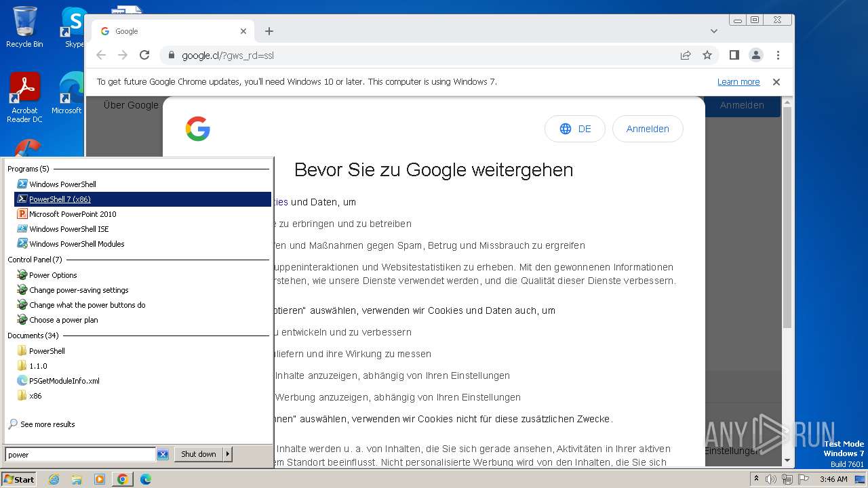Screen dimensions: 868x488
Task: Click the Shut down button
Action: click(199, 454)
